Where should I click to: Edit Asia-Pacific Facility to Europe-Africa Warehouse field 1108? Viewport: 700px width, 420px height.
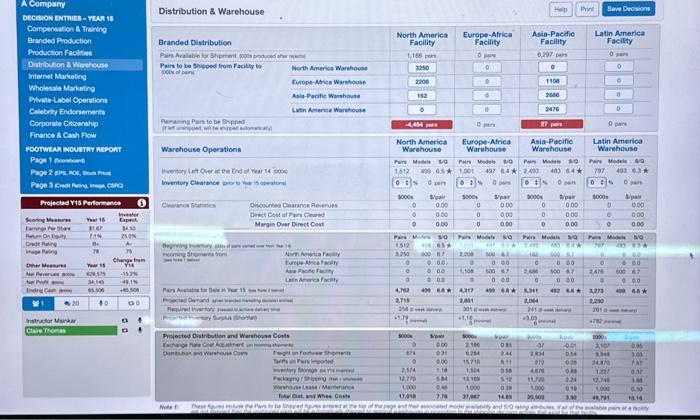coord(553,81)
